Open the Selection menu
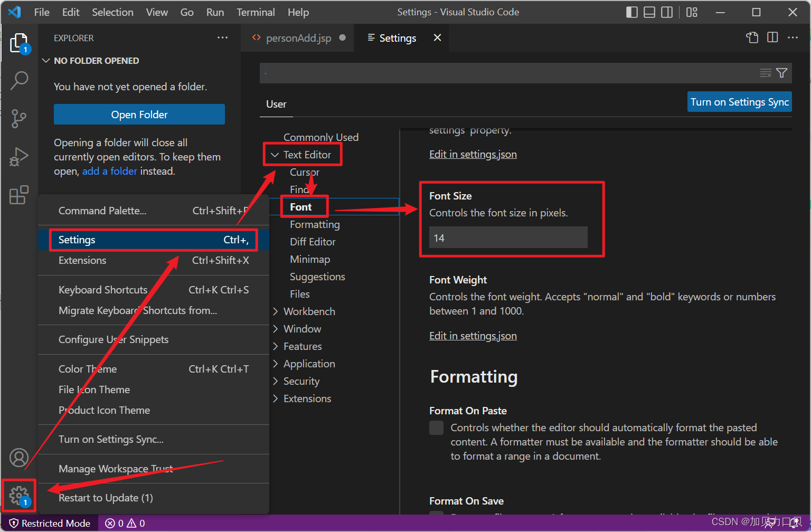811x532 pixels. tap(112, 12)
